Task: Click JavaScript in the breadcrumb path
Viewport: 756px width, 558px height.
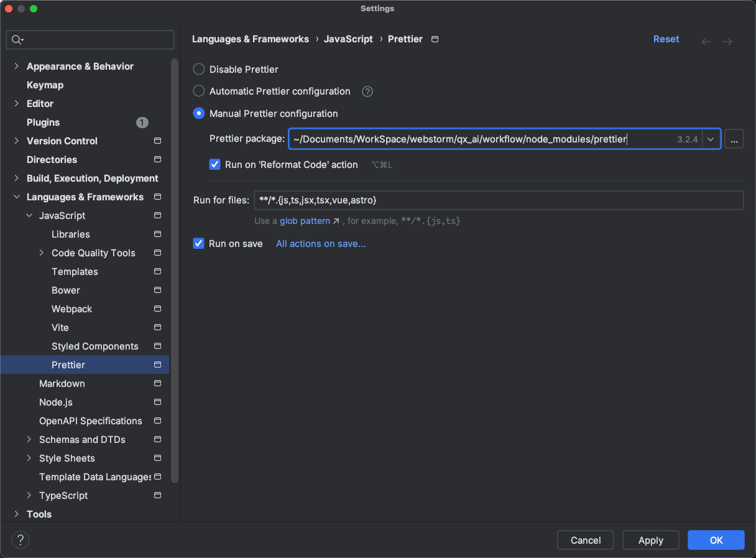Action: tap(349, 39)
